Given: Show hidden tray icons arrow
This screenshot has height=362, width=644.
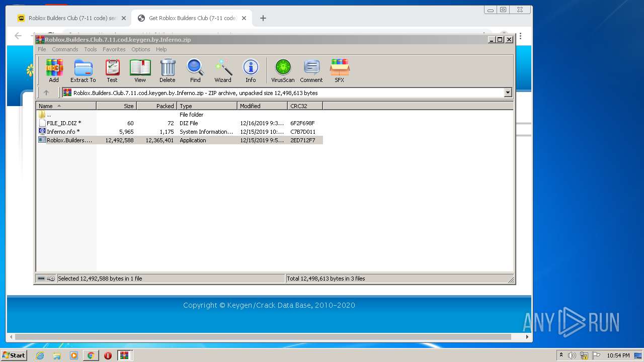Looking at the screenshot, I should (x=561, y=355).
